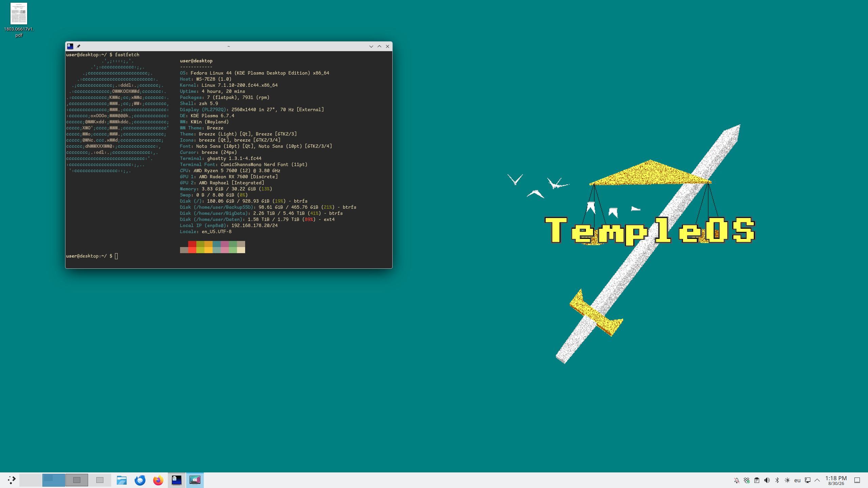Click the 'Local IP (enp8s0): 192.168.178.20/24' line
Screen dimensions: 868x488
coord(229,225)
